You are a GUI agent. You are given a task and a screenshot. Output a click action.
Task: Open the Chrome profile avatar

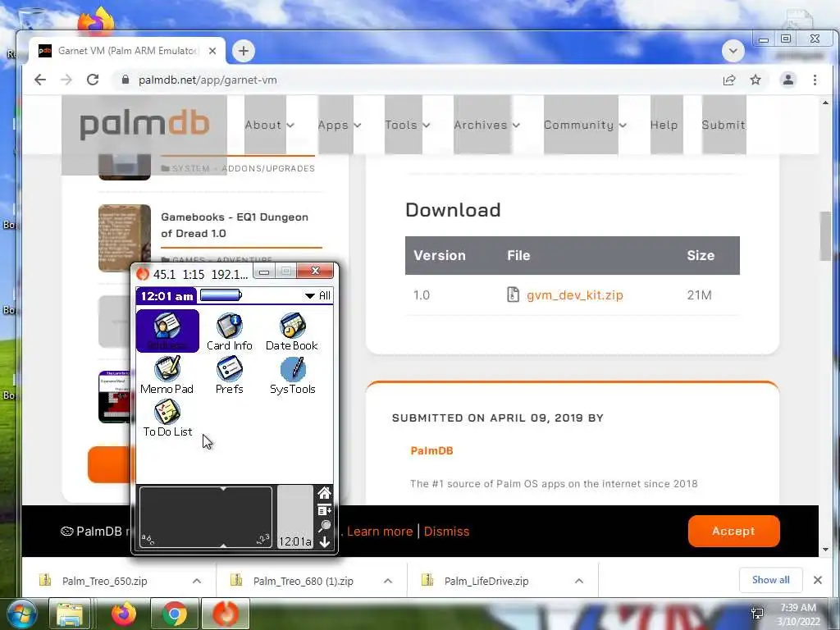pos(788,80)
